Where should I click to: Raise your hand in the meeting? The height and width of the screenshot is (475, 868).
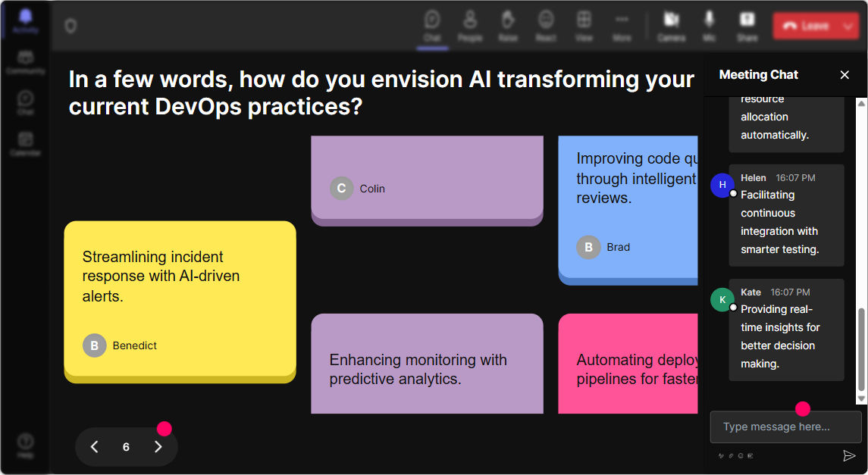[508, 26]
